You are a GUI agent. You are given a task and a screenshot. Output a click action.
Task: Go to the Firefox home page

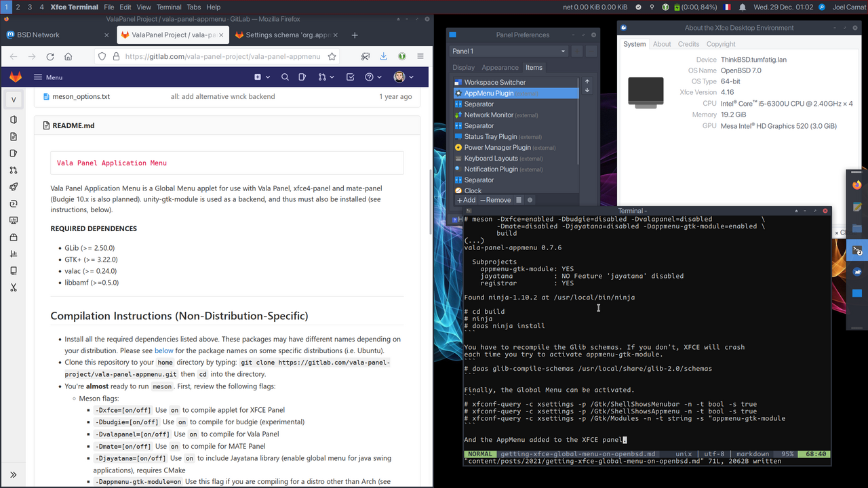68,57
